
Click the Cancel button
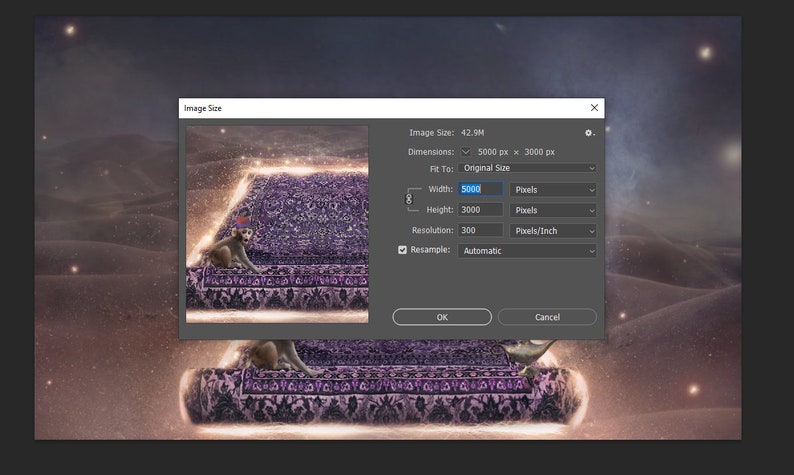click(x=547, y=317)
